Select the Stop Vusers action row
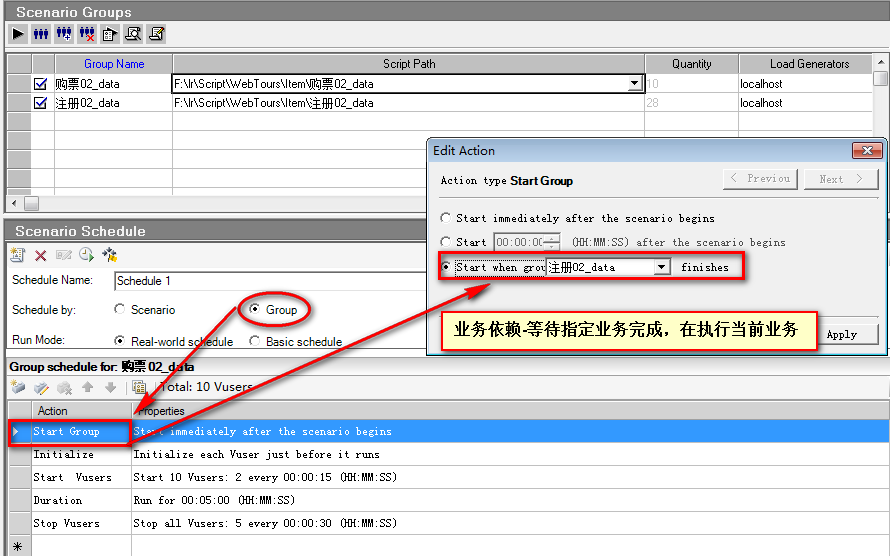The width and height of the screenshot is (890, 556). click(448, 523)
